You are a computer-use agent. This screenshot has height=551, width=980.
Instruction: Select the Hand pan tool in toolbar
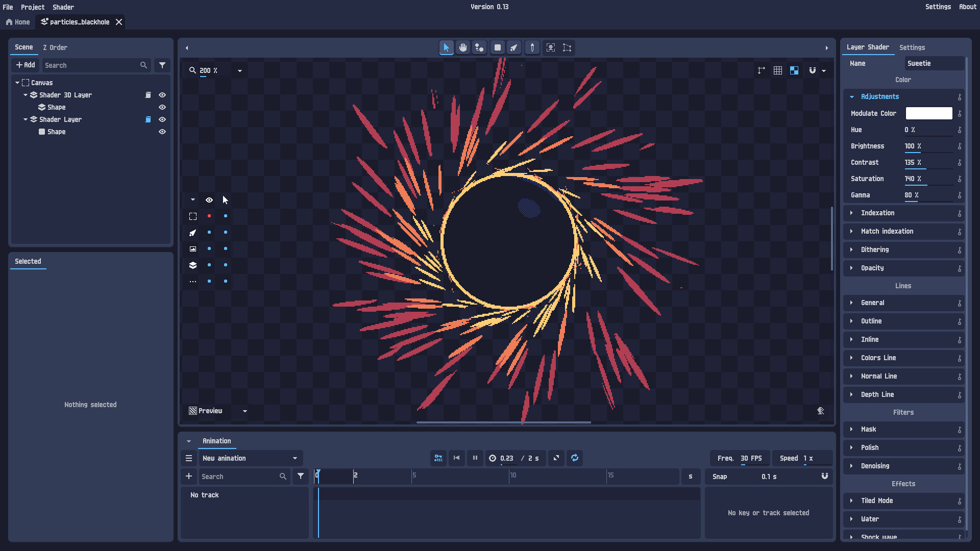coord(463,47)
